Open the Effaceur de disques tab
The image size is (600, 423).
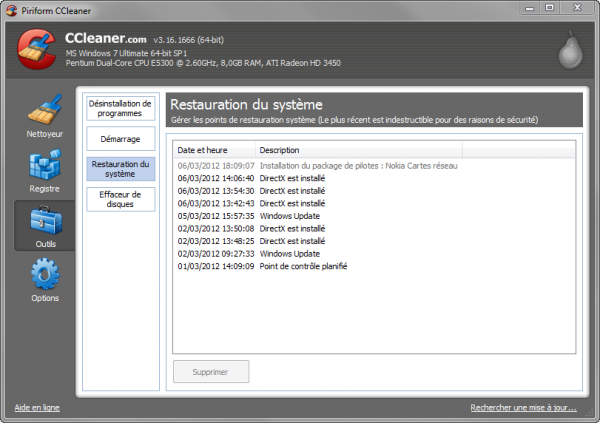[120, 199]
